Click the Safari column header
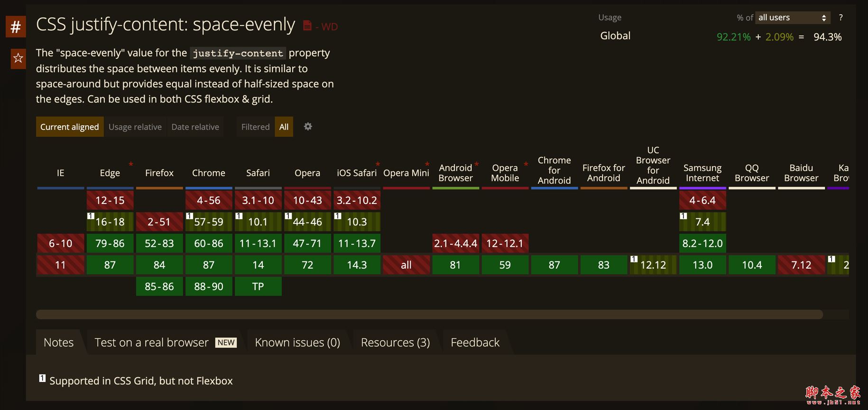Image resolution: width=868 pixels, height=410 pixels. 258,173
